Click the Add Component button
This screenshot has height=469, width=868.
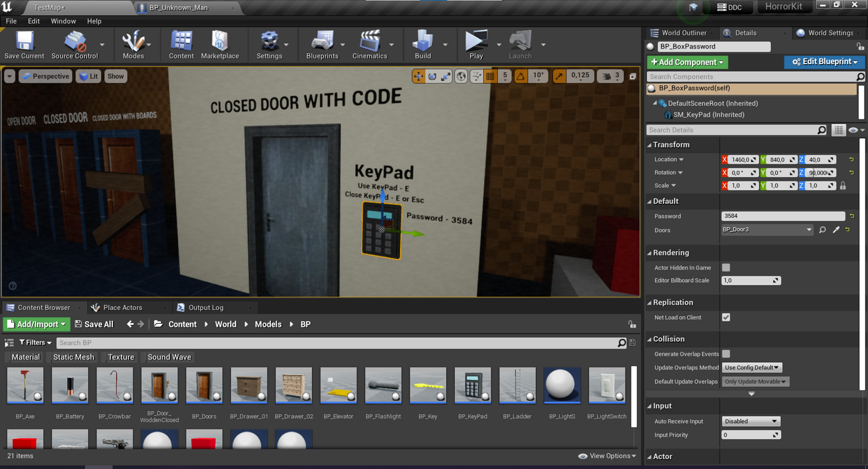coord(687,62)
